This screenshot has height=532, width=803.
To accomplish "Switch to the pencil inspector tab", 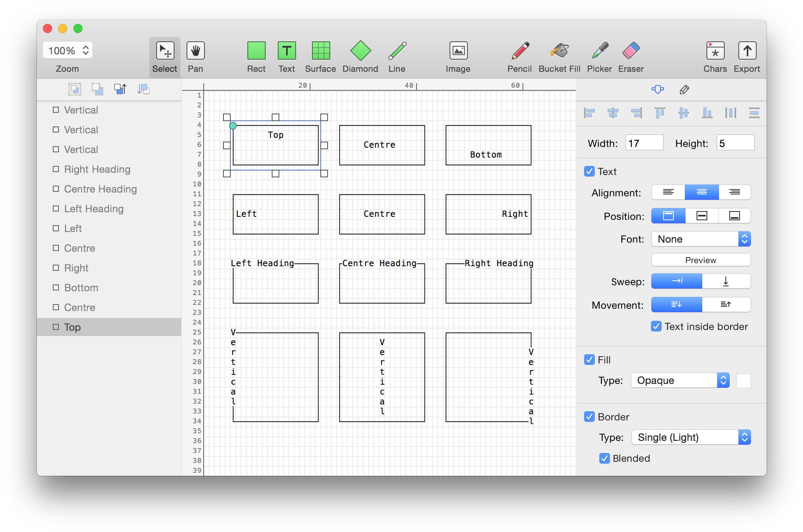I will tap(684, 90).
